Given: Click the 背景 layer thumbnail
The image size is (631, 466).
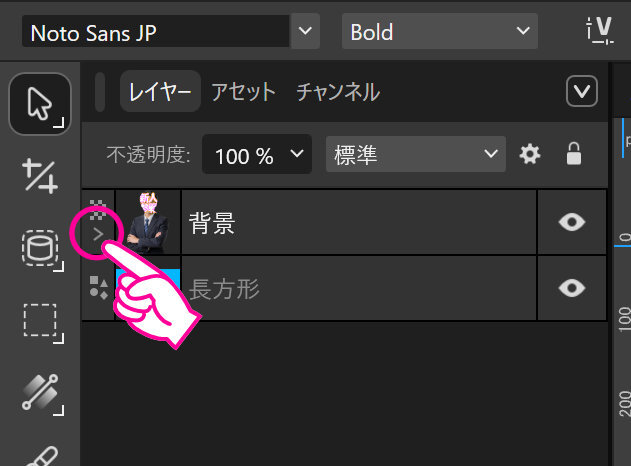Looking at the screenshot, I should click(x=148, y=222).
